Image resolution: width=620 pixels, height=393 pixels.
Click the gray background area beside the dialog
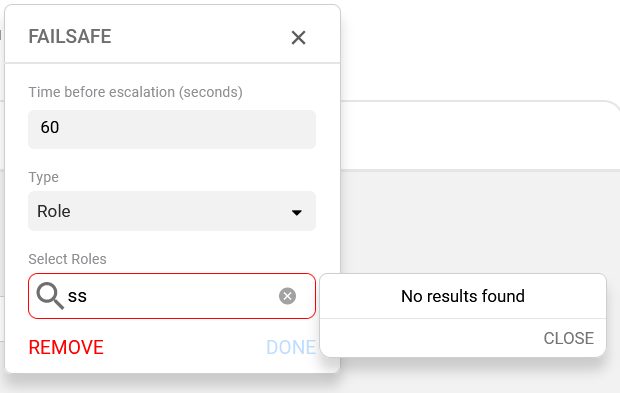[474, 221]
